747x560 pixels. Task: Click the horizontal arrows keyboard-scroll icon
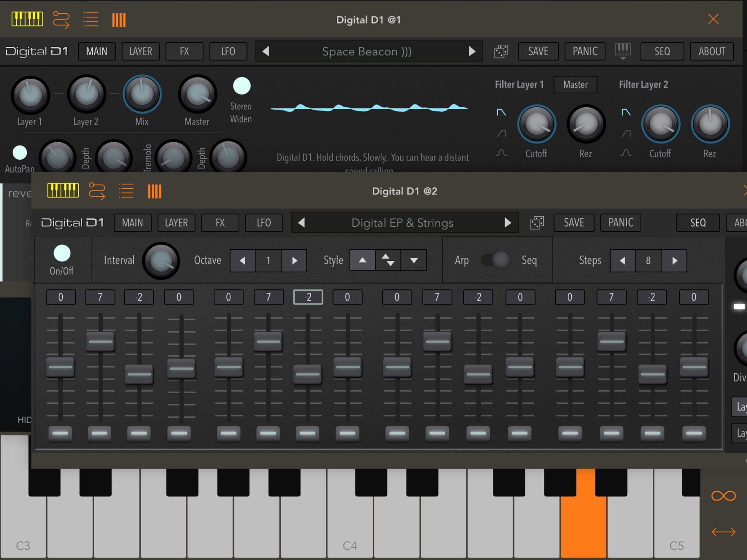723,532
